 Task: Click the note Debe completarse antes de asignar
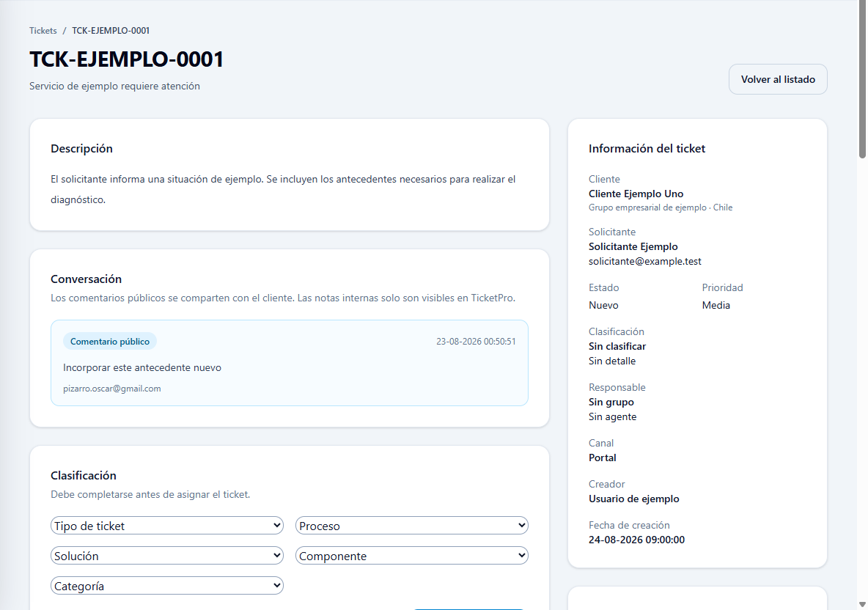pyautogui.click(x=150, y=494)
